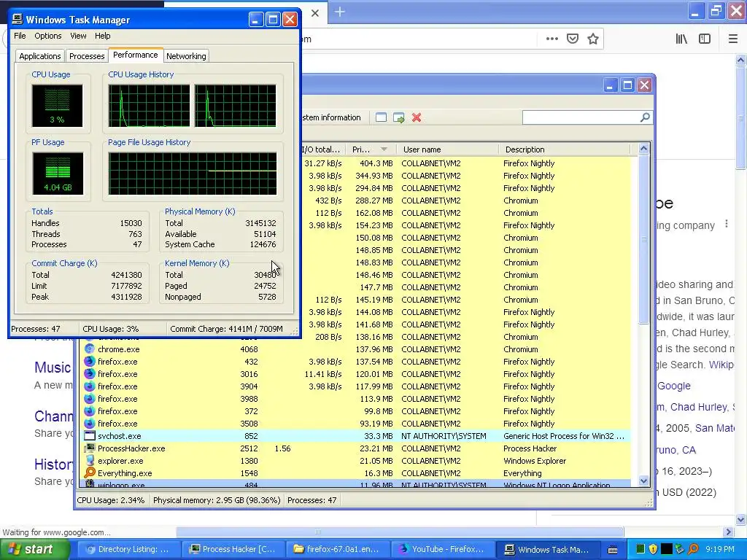This screenshot has width=747, height=560.
Task: Switch to Processes tab in Task Manager
Action: tap(87, 55)
